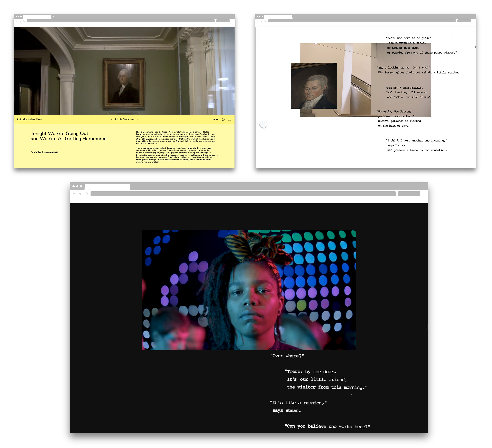
Task: Click address bar in bottom browser window
Action: click(x=243, y=194)
